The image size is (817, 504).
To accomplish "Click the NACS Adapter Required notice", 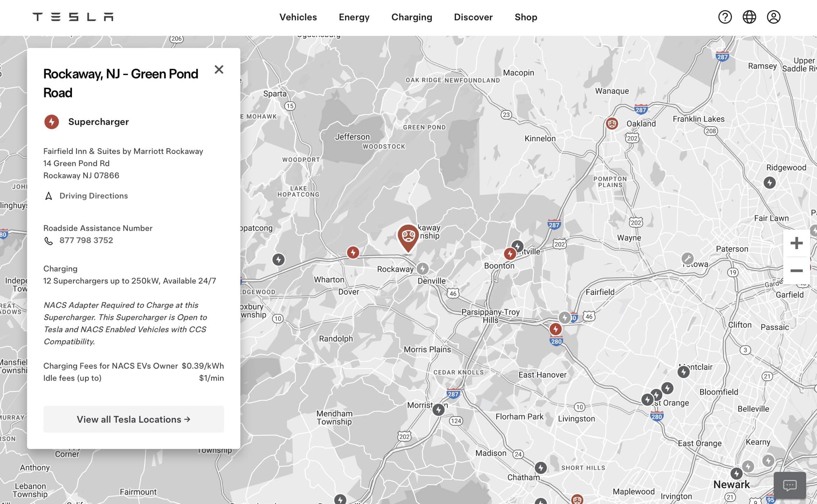I will click(125, 323).
